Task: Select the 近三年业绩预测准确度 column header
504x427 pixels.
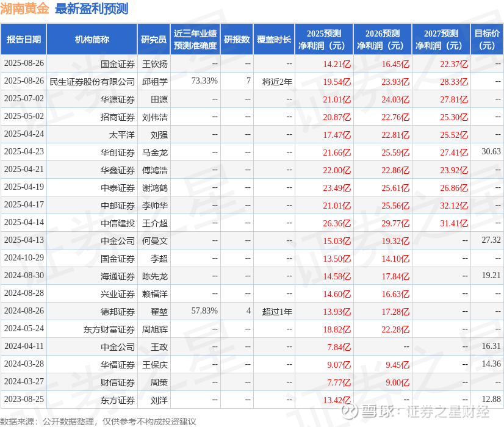Action: [x=195, y=39]
